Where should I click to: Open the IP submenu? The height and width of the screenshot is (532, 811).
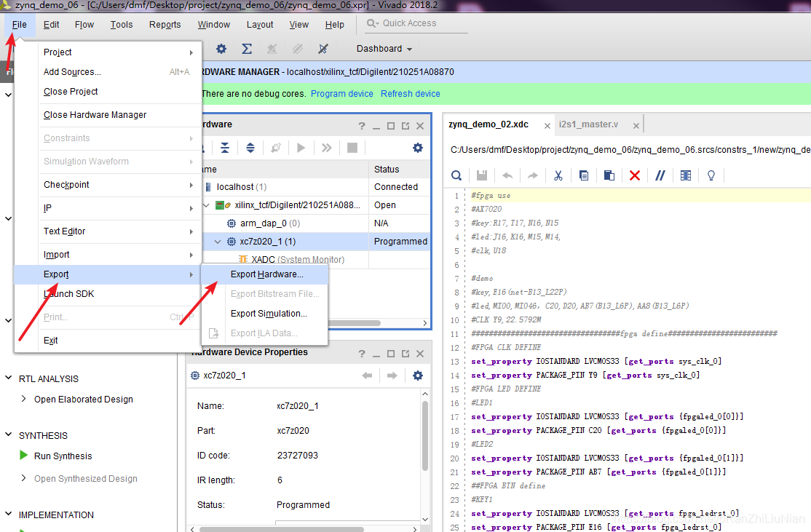pos(108,208)
